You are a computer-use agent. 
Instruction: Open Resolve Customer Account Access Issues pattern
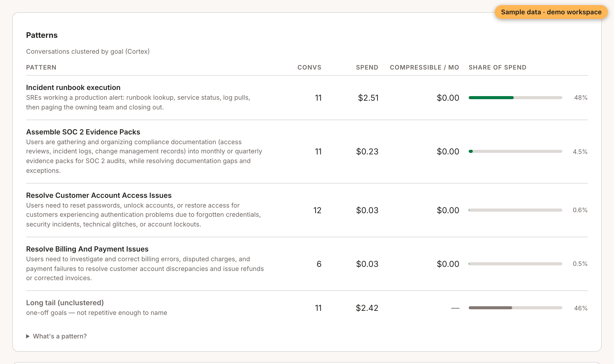(x=99, y=195)
